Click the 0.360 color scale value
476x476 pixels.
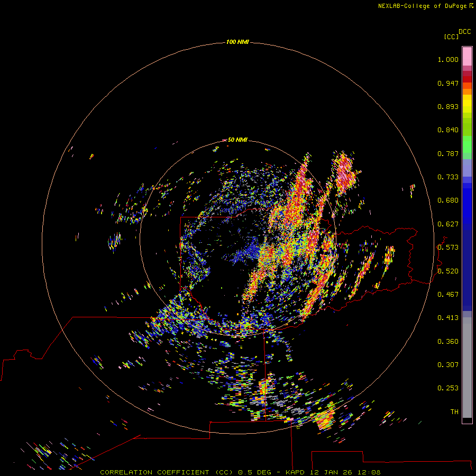pyautogui.click(x=448, y=342)
